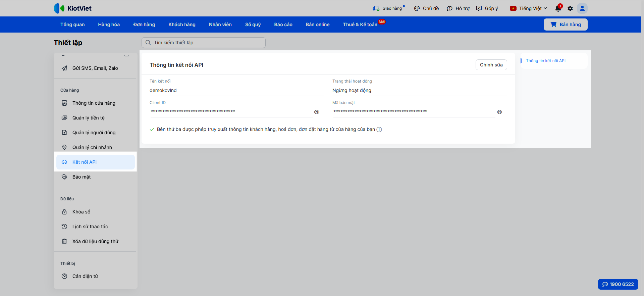
Task: Open Quản lý chi nhánh settings
Action: [x=96, y=147]
